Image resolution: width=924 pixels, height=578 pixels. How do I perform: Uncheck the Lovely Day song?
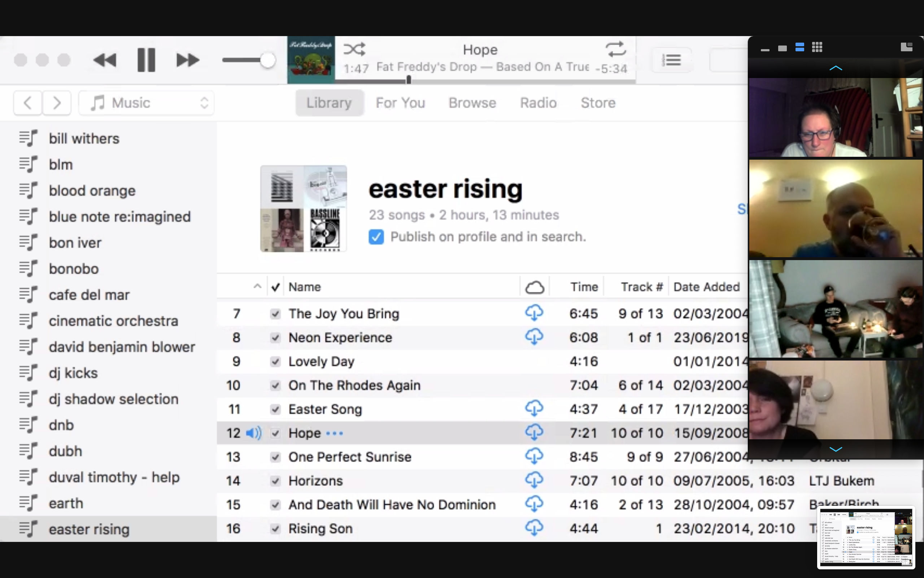click(275, 362)
